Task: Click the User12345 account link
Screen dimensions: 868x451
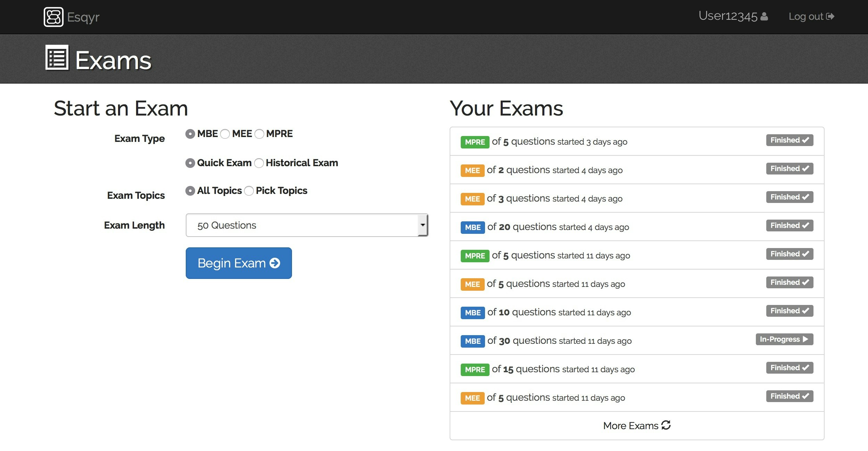Action: click(x=728, y=17)
